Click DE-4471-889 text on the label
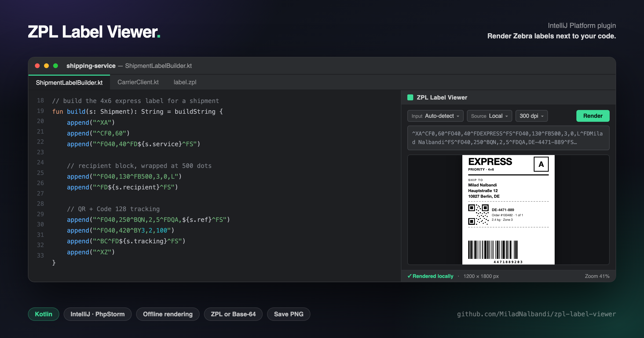Viewport: 644px width, 338px height. pyautogui.click(x=503, y=210)
